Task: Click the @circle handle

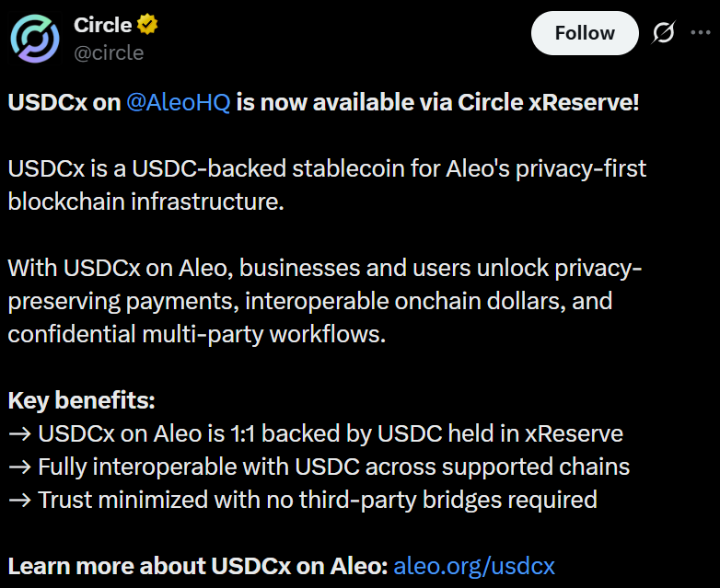Action: point(108,52)
